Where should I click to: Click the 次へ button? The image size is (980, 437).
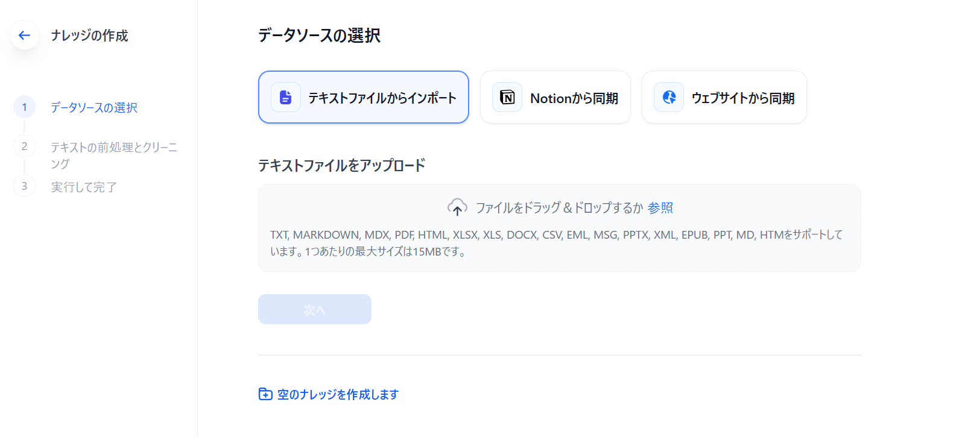coord(315,309)
